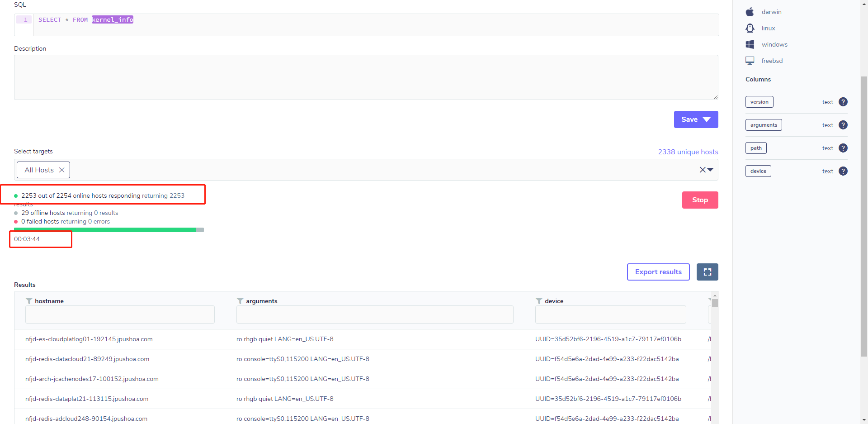868x424 pixels.
Task: Open help tooltip for path column
Action: pos(844,148)
